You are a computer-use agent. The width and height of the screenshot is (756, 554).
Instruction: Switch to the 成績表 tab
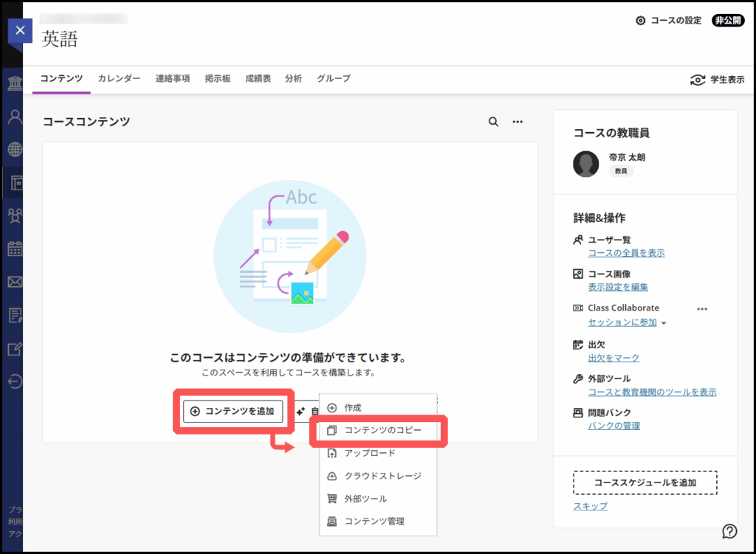tap(258, 79)
